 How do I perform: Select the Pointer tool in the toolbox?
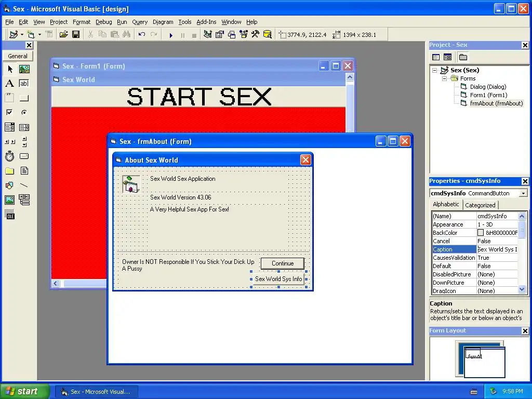[x=10, y=69]
